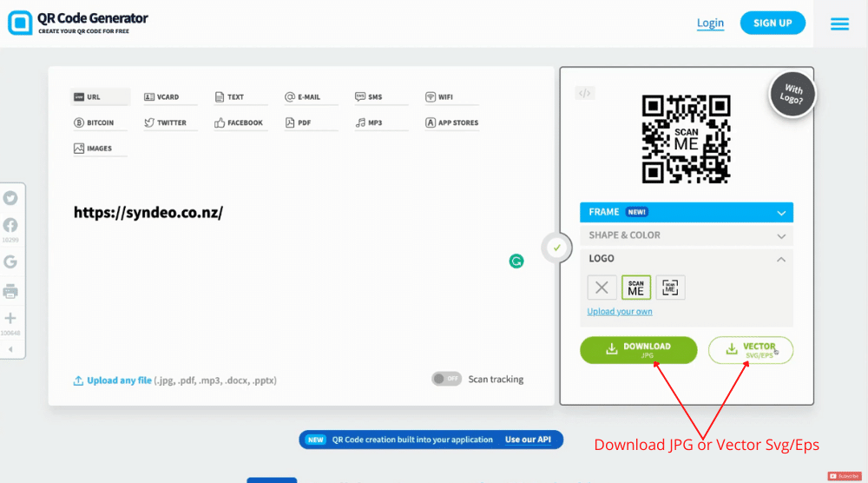The width and height of the screenshot is (868, 483).
Task: Select the WIFI tab
Action: click(450, 97)
